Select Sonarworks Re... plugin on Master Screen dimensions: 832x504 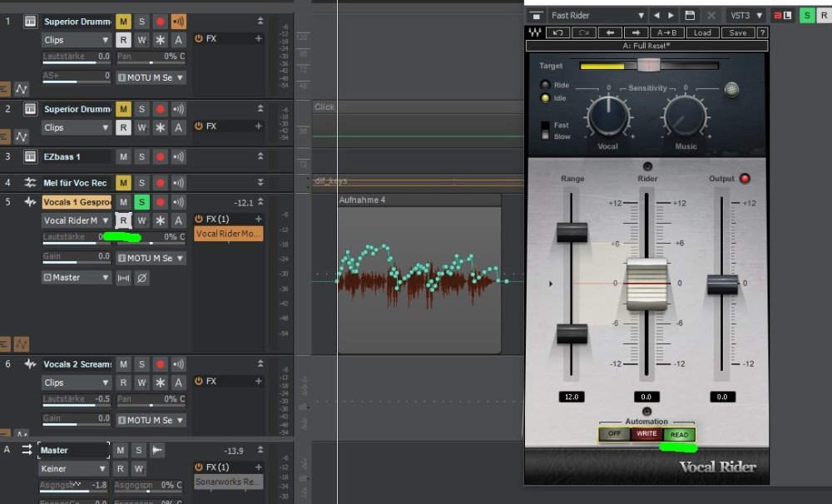pos(228,482)
